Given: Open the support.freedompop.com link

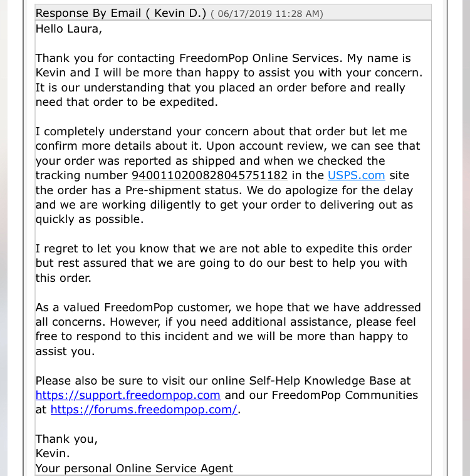Looking at the screenshot, I should (x=128, y=395).
